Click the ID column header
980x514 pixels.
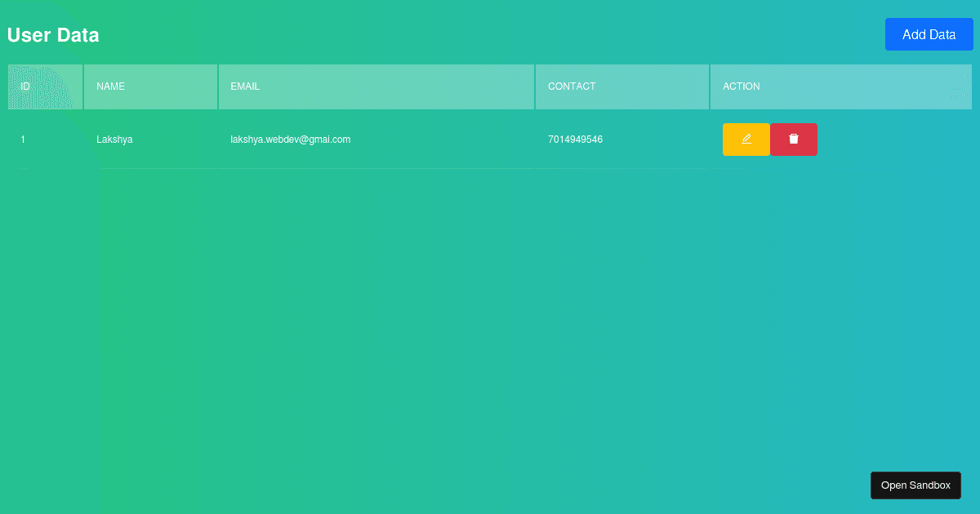coord(25,86)
